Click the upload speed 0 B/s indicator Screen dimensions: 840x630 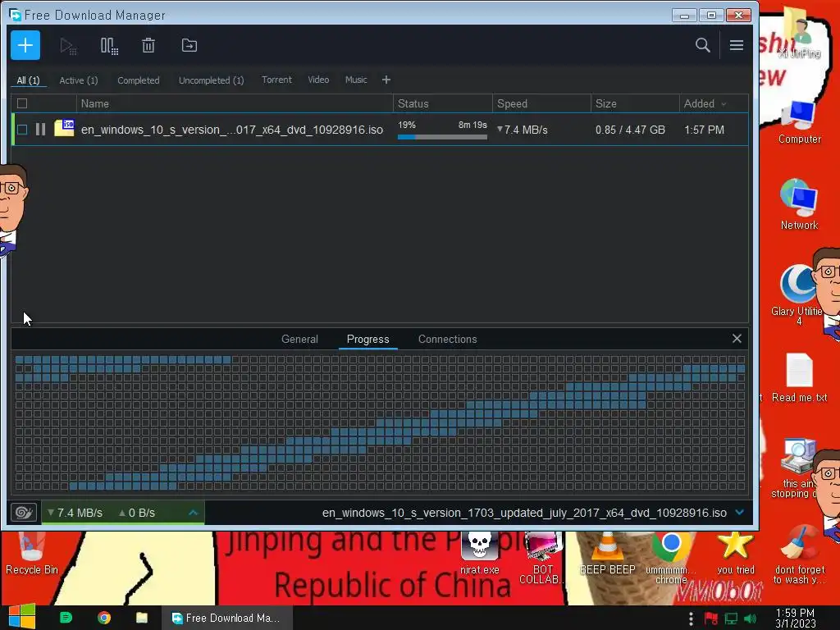(137, 513)
